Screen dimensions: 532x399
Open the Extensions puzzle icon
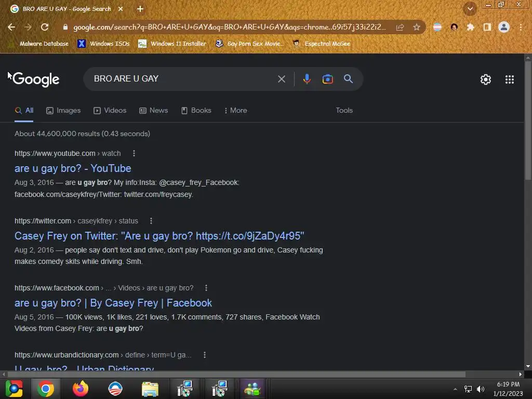(470, 27)
